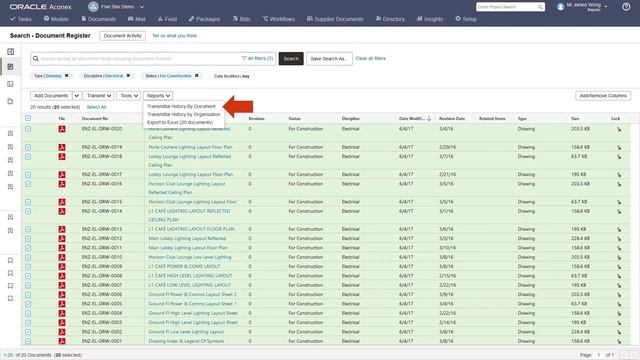The height and width of the screenshot is (360, 640).
Task: Open PDF file icon for ENZ-EL-DRW-0010
Action: click(x=62, y=258)
